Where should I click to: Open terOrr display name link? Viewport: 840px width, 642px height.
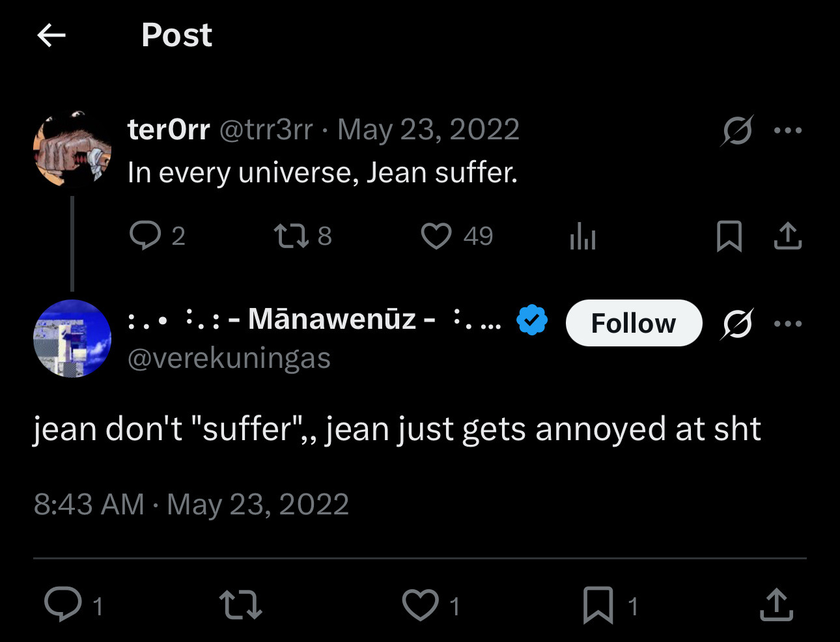[x=169, y=130]
